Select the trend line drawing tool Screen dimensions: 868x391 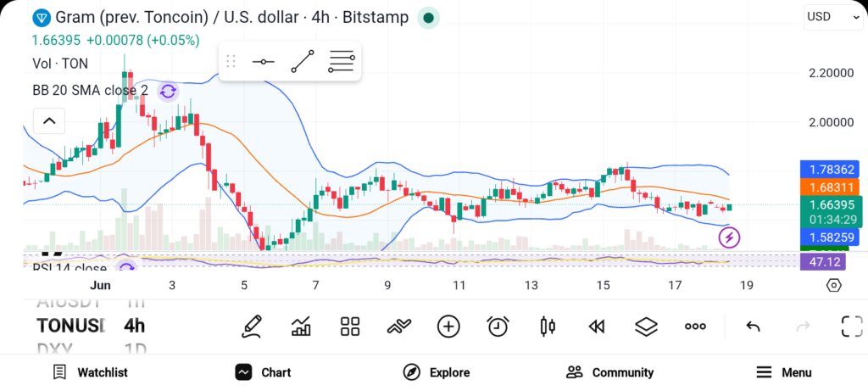pyautogui.click(x=303, y=61)
